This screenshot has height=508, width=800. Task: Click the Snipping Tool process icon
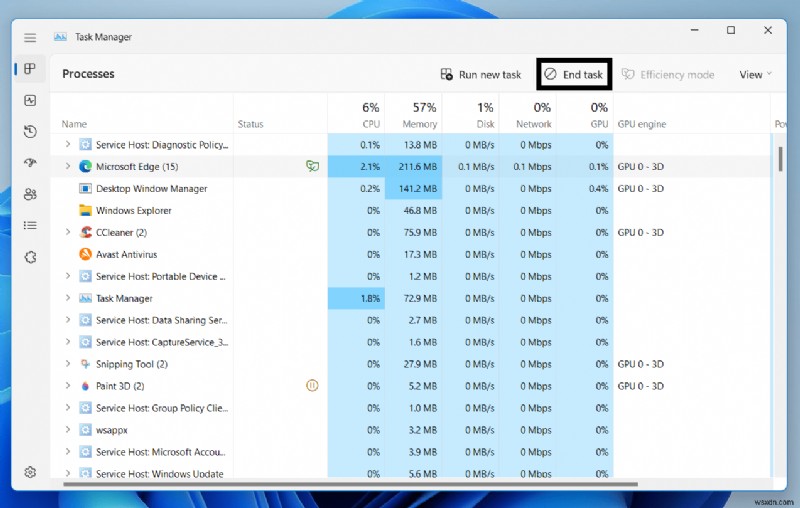[85, 364]
